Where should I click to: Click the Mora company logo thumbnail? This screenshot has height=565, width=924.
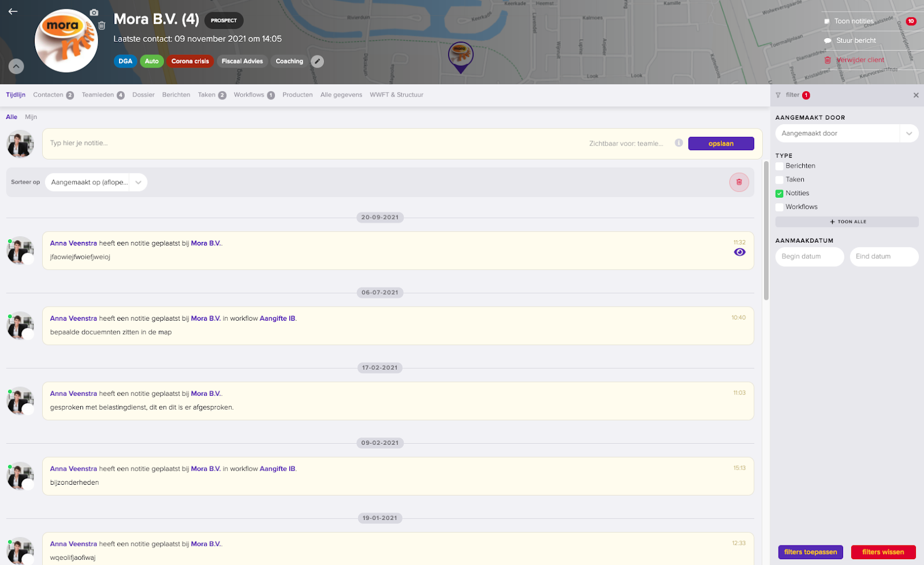pos(66,40)
